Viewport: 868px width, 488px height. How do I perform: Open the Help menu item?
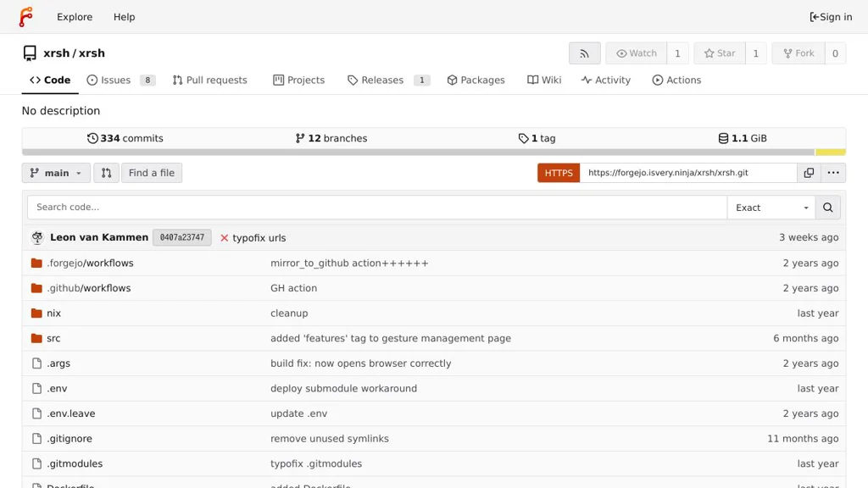click(124, 17)
